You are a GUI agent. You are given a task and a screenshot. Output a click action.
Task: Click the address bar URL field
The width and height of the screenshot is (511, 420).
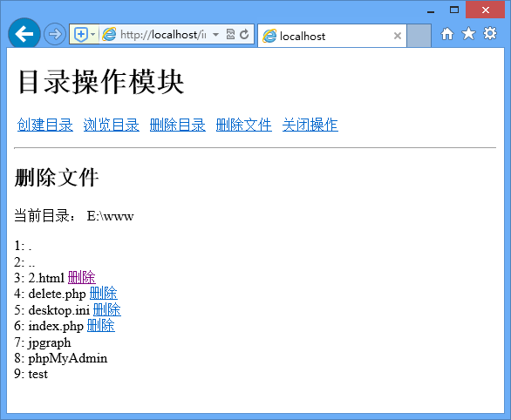coord(163,35)
